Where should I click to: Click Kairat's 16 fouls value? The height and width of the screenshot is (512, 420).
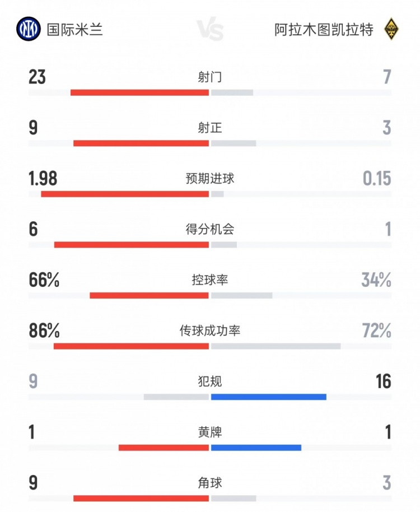pos(384,382)
